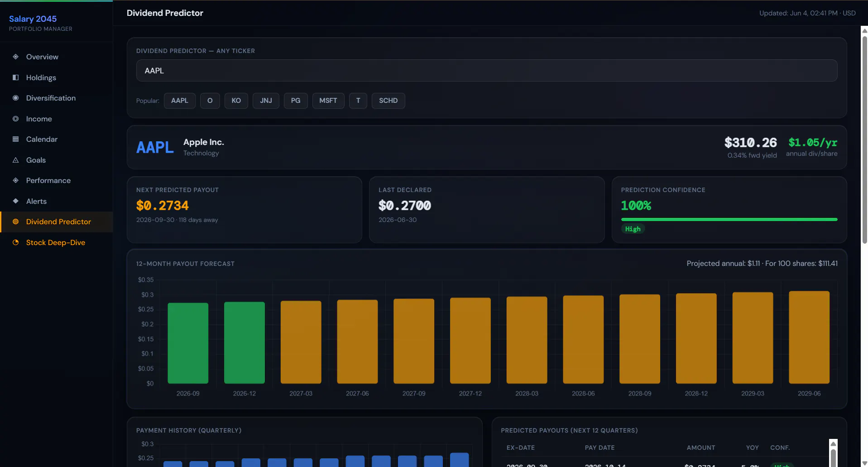The image size is (868, 467).
Task: Open Diversification view
Action: (56, 98)
